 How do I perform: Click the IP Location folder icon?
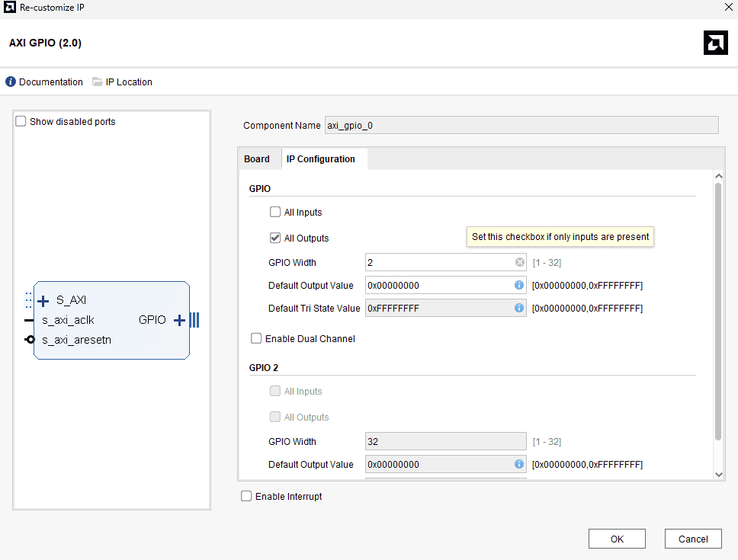[x=98, y=82]
